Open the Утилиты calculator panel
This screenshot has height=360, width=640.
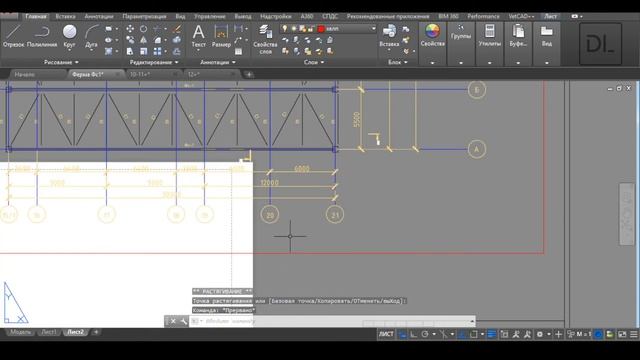[x=489, y=35]
